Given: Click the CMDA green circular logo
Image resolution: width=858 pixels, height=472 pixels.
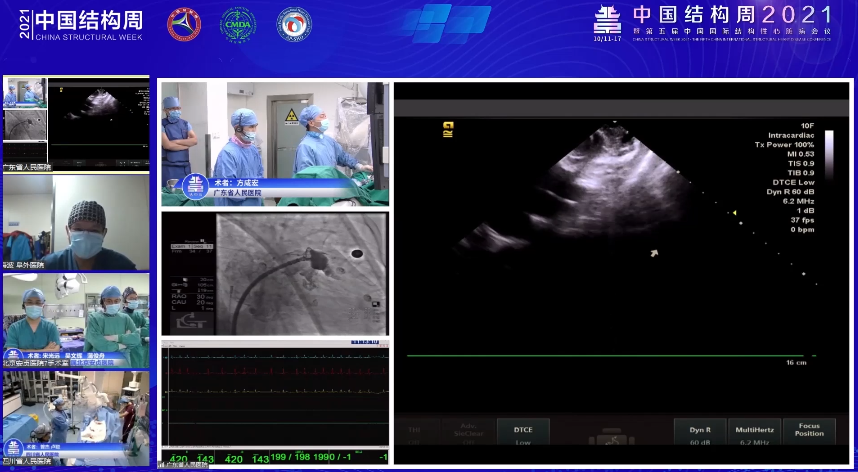Looking at the screenshot, I should [238, 24].
